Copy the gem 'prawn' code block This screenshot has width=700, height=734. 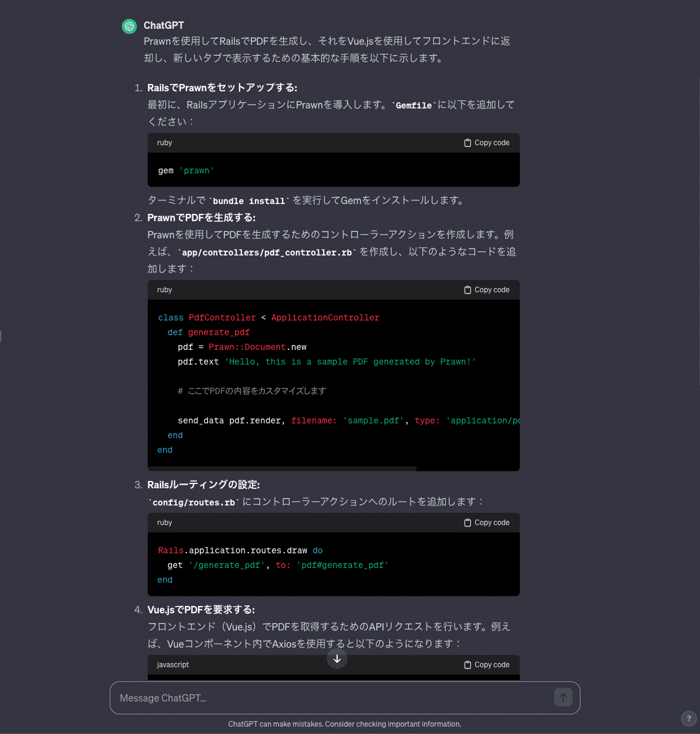[487, 143]
